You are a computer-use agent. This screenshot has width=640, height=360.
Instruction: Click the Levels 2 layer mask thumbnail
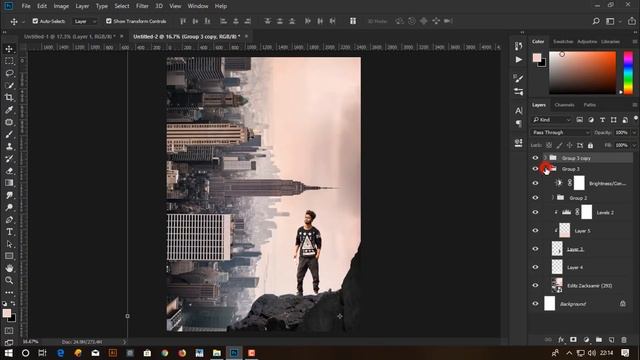coord(587,212)
